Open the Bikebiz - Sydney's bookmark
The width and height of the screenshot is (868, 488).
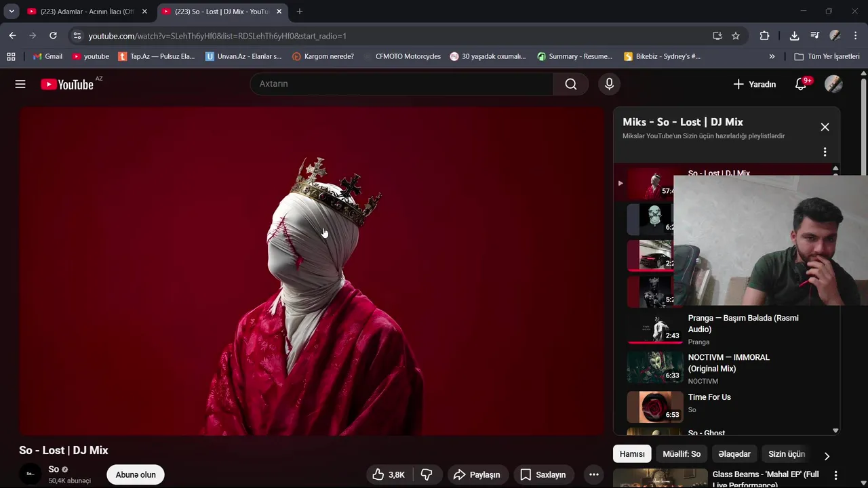(662, 56)
